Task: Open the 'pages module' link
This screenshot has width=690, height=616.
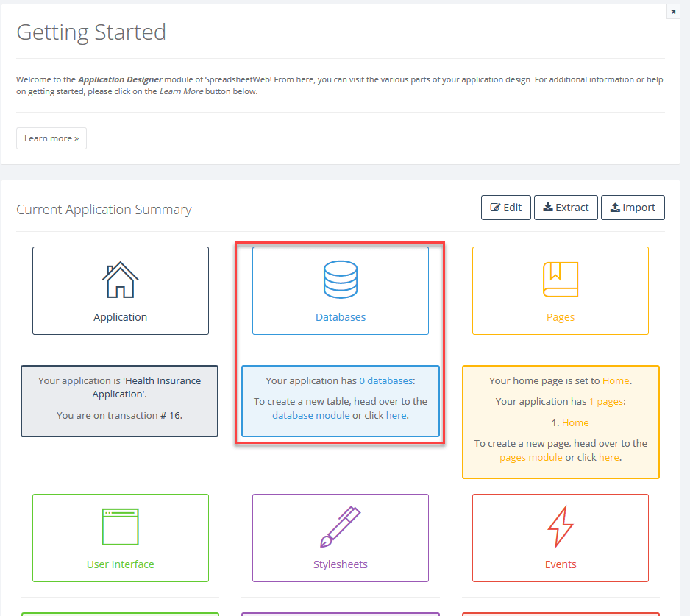Action: [x=531, y=457]
